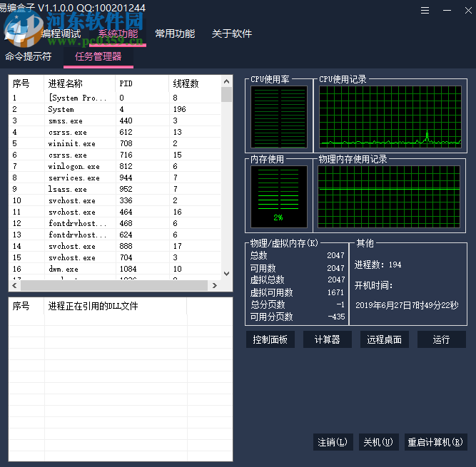Click the 关机(U) button
Image resolution: width=476 pixels, height=467 pixels.
point(378,442)
